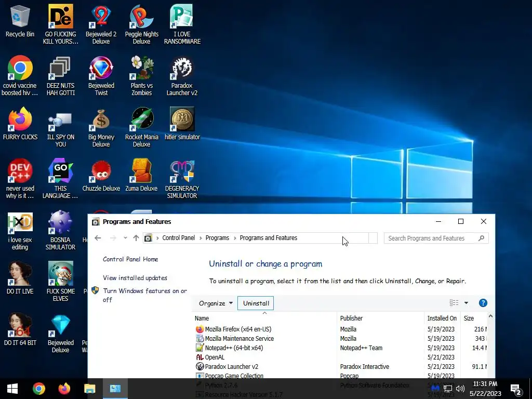This screenshot has height=399, width=532.
Task: Open the Programs and Features help icon
Action: [483, 303]
